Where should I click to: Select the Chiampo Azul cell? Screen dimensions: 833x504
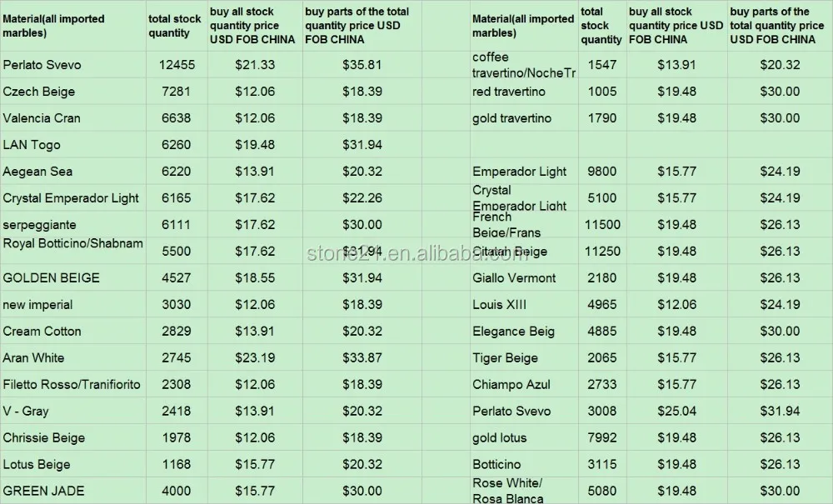511,385
